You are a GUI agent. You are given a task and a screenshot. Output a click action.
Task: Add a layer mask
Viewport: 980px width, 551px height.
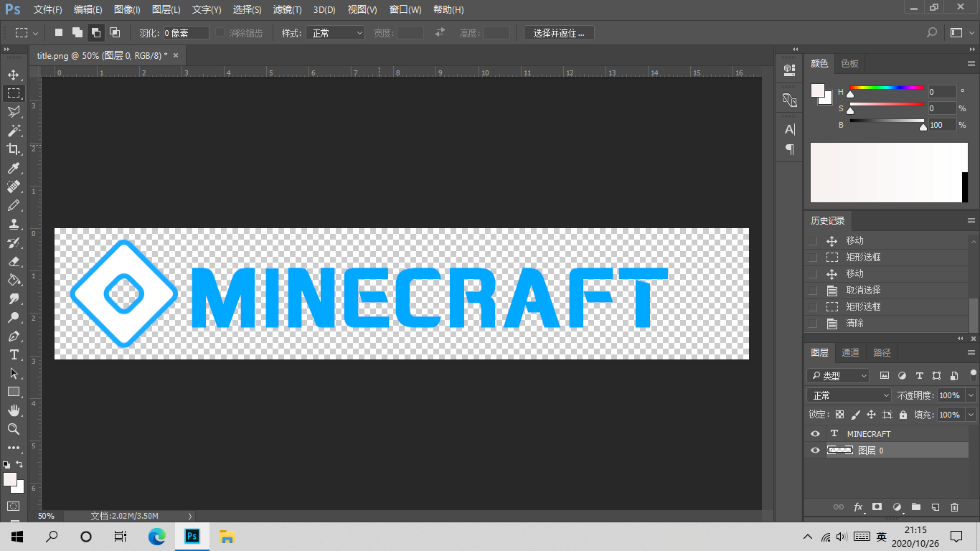877,507
